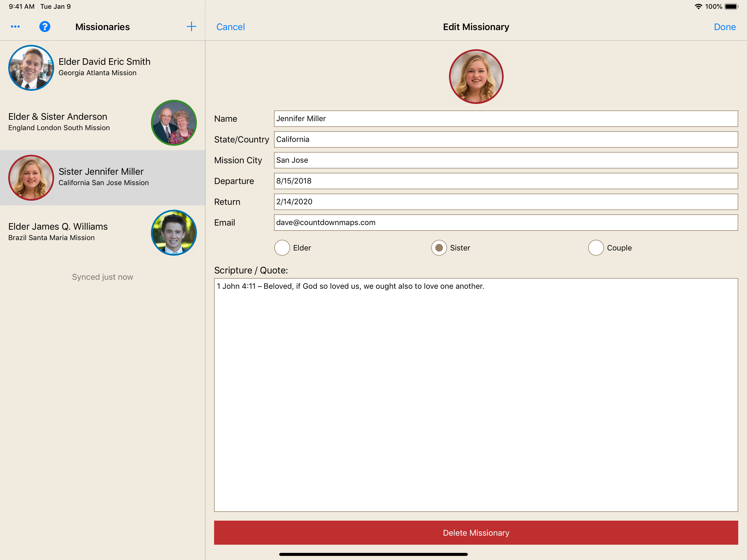The image size is (747, 560).
Task: Cancel editing the missionary
Action: pos(230,27)
